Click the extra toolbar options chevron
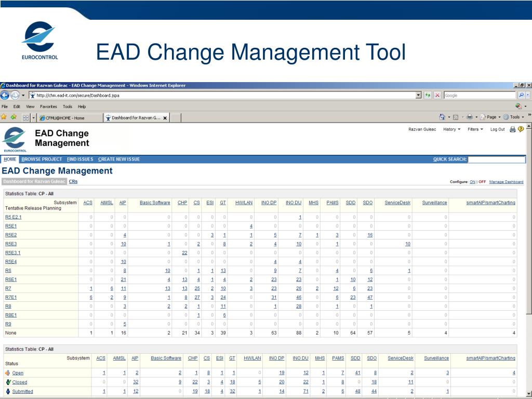 click(x=529, y=115)
